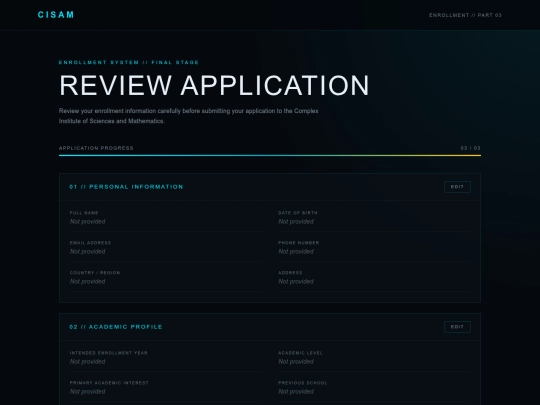Click '01 // PERSONAL INFORMATION' section title

pos(126,187)
